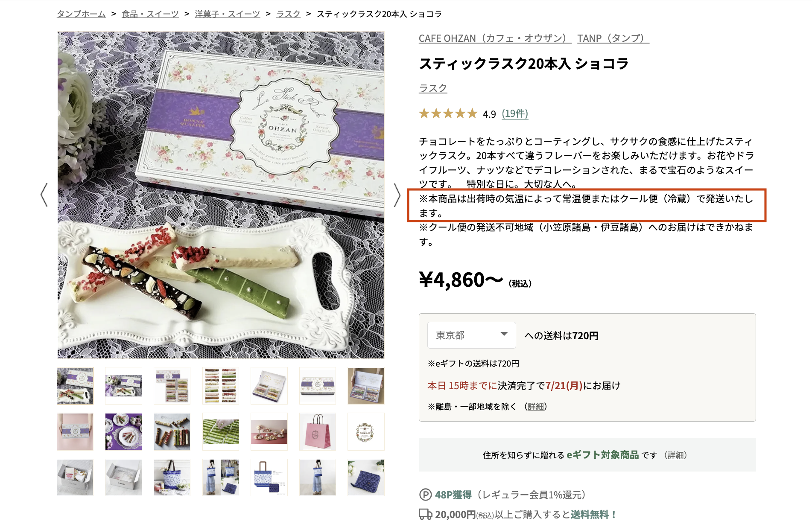Open eギフト 詳細 link
This screenshot has height=530, width=812.
[x=675, y=455]
